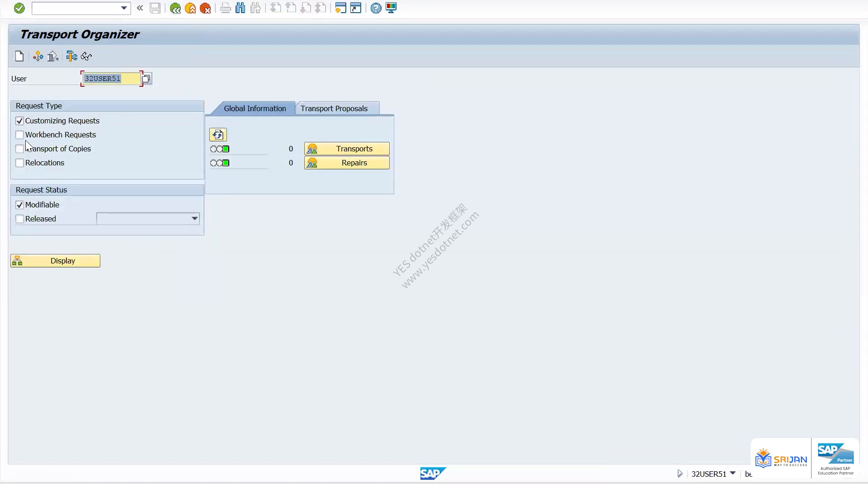Image resolution: width=868 pixels, height=488 pixels.
Task: Open the command field dropdown arrow
Action: coord(124,8)
